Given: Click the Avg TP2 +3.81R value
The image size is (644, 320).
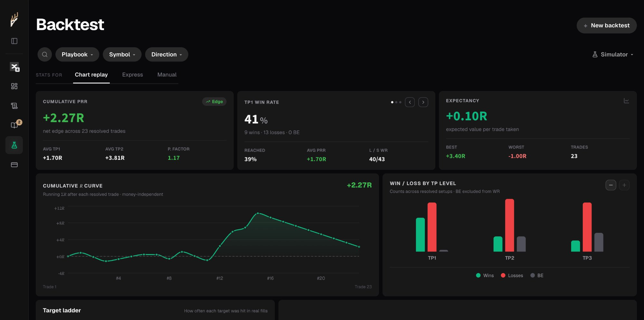Looking at the screenshot, I should [115, 158].
